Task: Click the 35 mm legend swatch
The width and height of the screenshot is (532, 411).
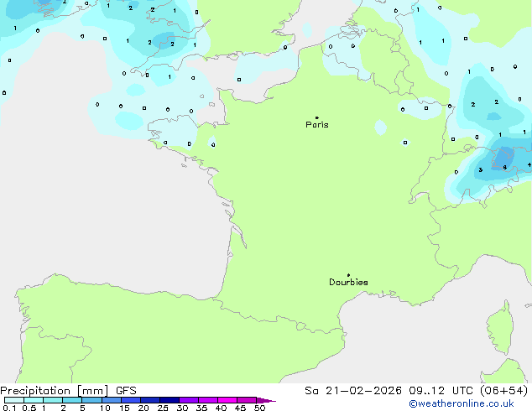Action: (x=207, y=400)
